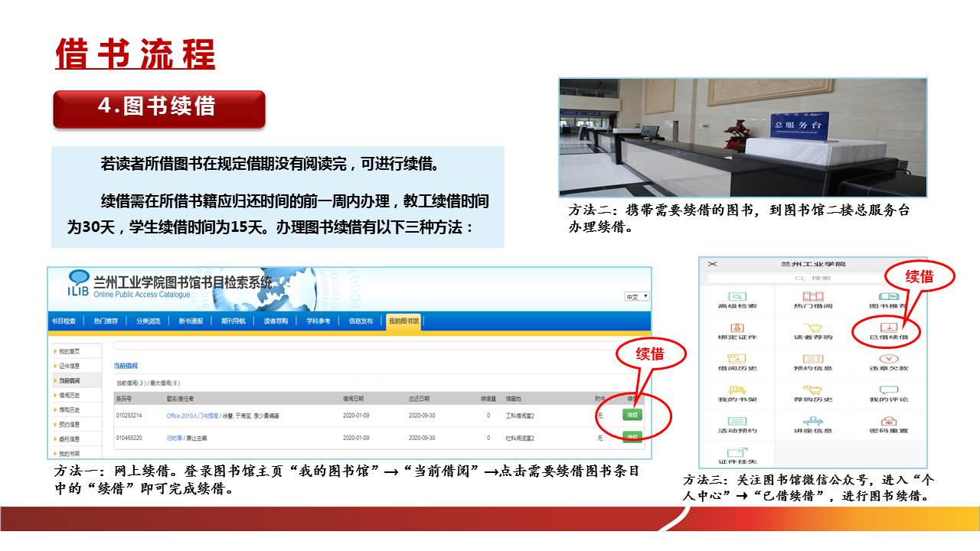Tap the 绑定证件 bind card icon
Image resolution: width=980 pixels, height=551 pixels.
pyautogui.click(x=737, y=328)
